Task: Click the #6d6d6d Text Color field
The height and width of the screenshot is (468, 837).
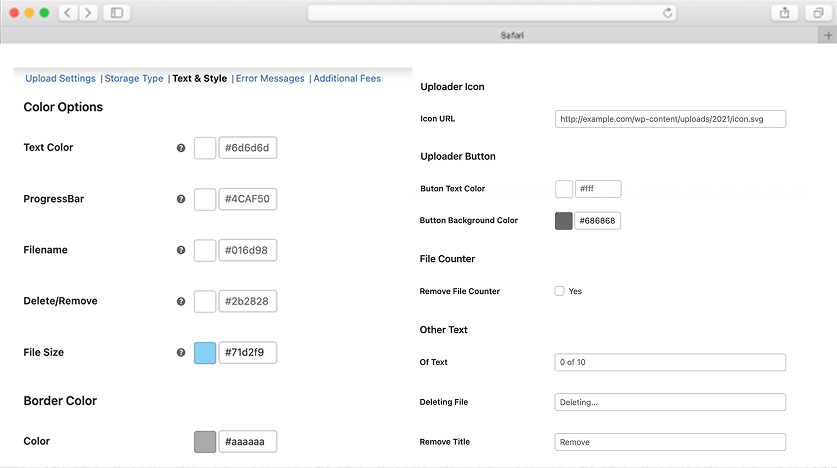Action: pyautogui.click(x=248, y=148)
